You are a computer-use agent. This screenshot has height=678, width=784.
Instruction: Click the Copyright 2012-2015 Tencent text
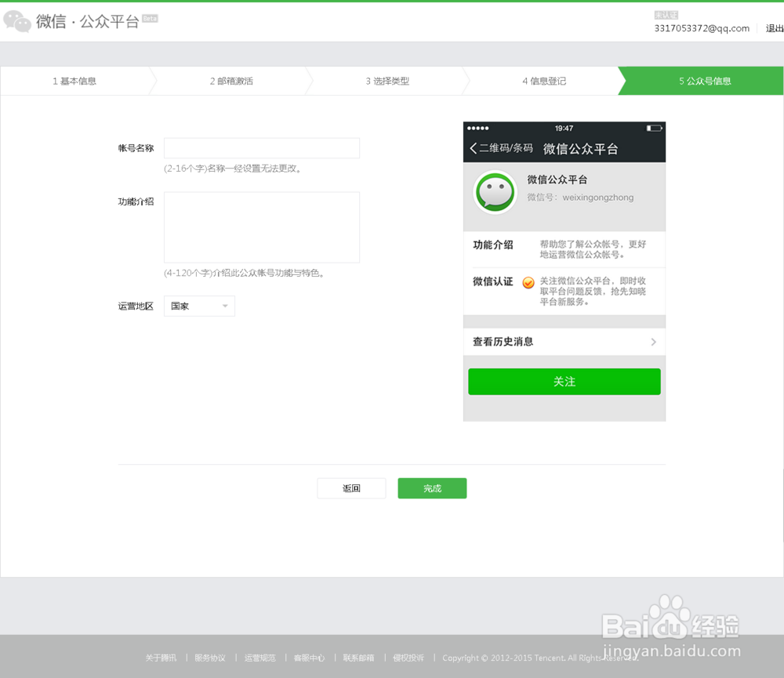click(x=540, y=658)
